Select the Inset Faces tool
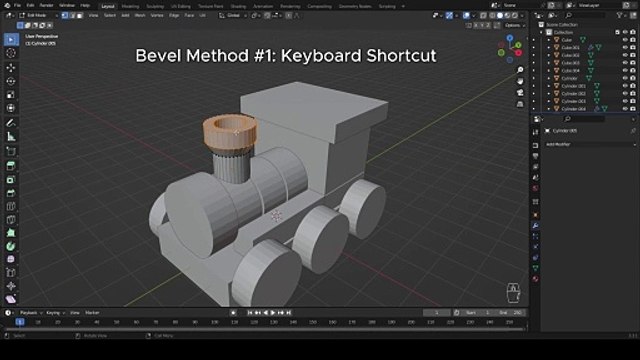This screenshot has width=640, height=360. [x=11, y=179]
